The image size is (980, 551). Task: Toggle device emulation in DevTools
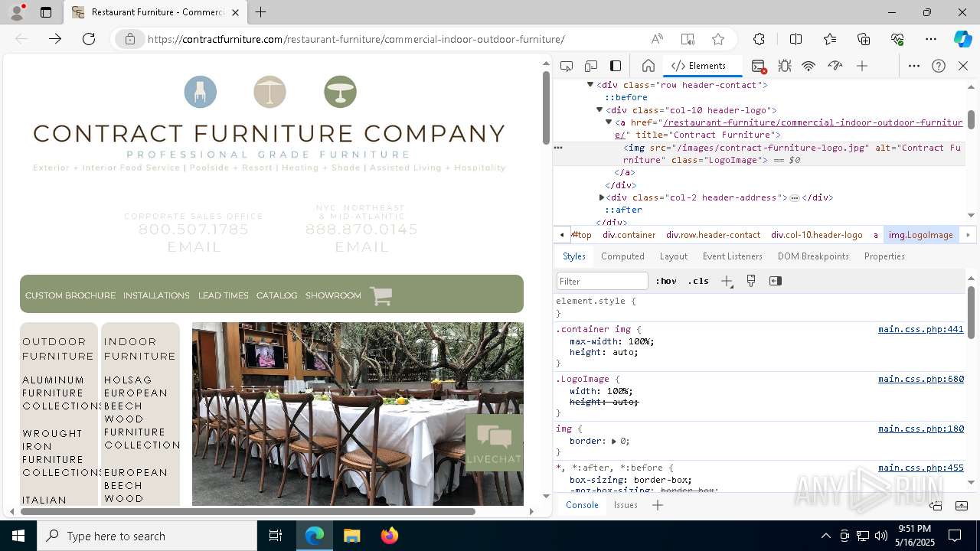point(591,66)
